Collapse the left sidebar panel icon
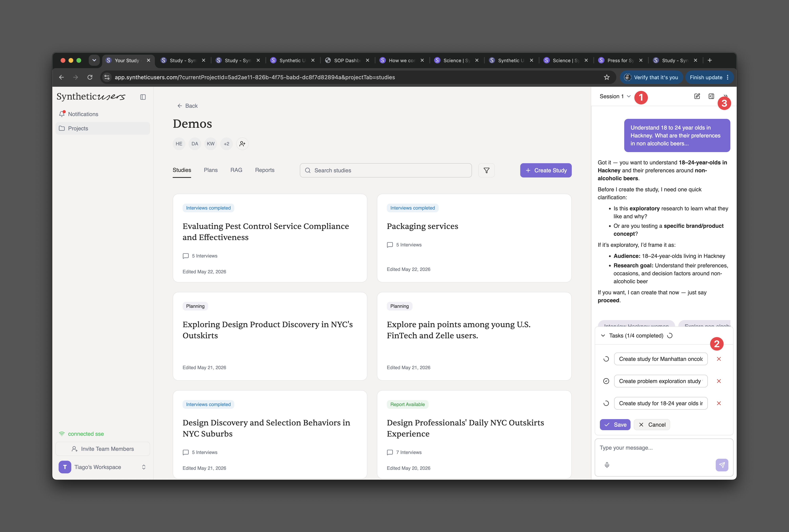 pyautogui.click(x=143, y=97)
